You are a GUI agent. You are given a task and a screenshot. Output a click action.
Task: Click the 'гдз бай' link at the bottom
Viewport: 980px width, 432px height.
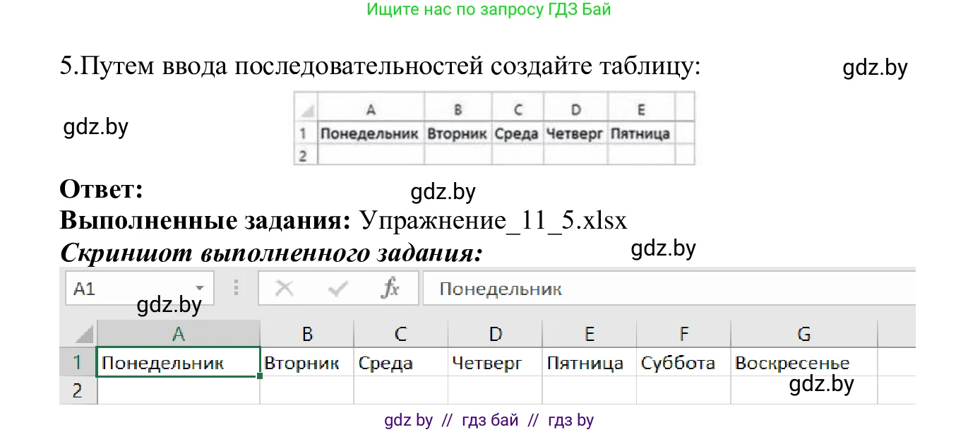pyautogui.click(x=489, y=419)
